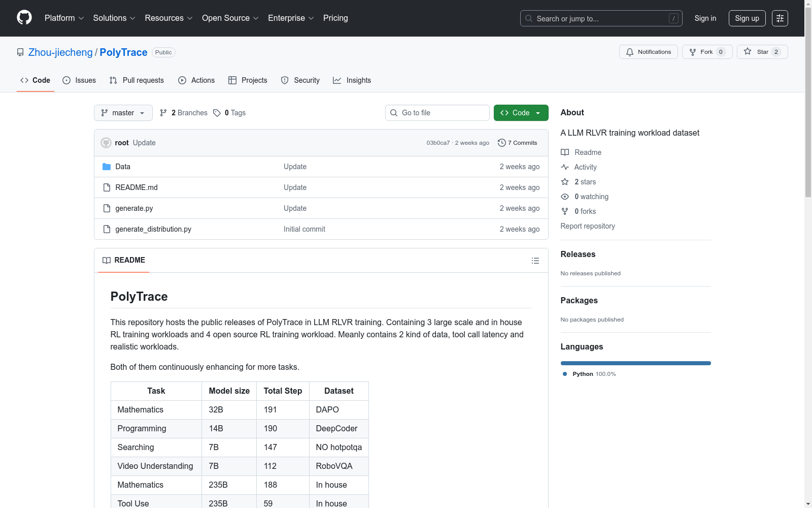Image resolution: width=812 pixels, height=508 pixels.
Task: Open the 2 Branches link
Action: coord(184,113)
